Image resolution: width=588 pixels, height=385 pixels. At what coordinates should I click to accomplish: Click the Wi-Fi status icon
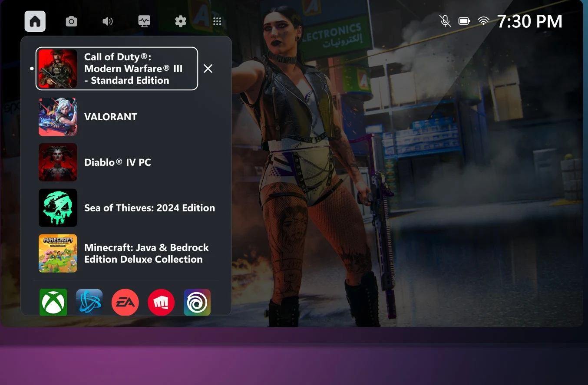point(483,21)
